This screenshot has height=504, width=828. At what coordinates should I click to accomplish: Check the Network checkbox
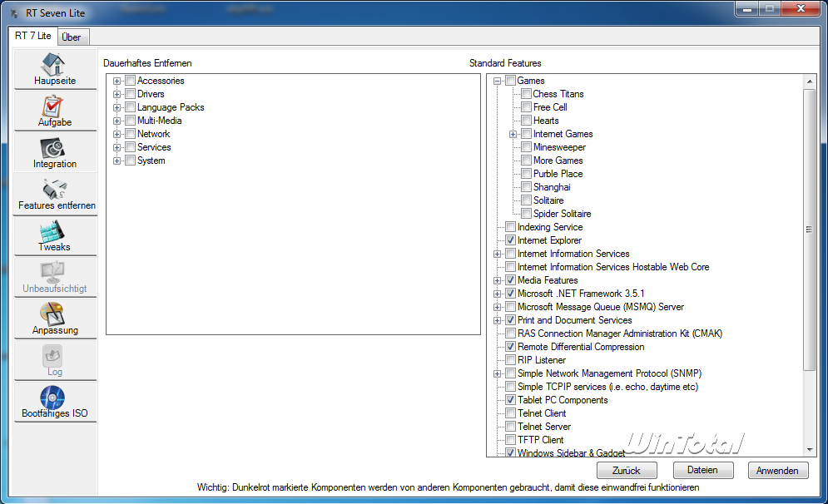pos(131,134)
